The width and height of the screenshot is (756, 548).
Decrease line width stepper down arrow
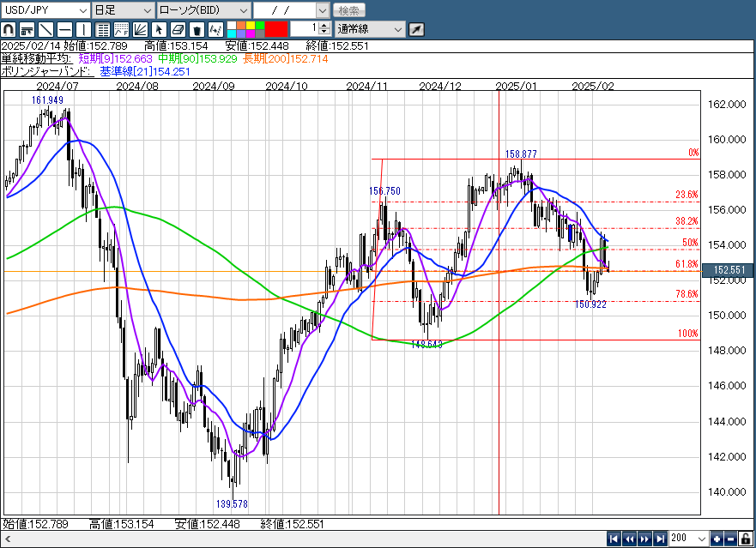point(324,33)
